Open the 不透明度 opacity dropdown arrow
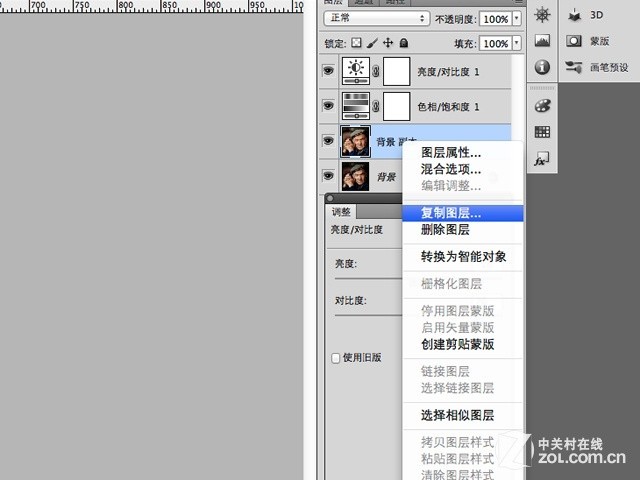The image size is (640, 480). pos(517,19)
